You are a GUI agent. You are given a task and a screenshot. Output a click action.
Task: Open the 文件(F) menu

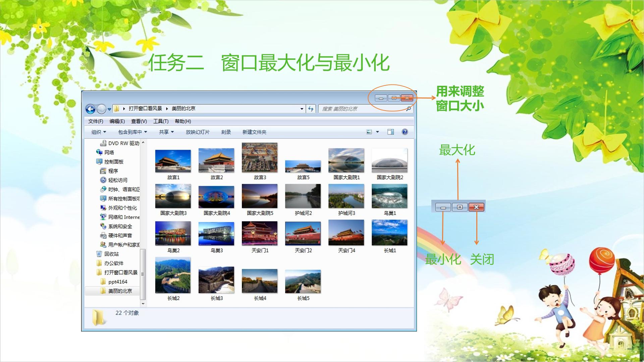click(96, 121)
